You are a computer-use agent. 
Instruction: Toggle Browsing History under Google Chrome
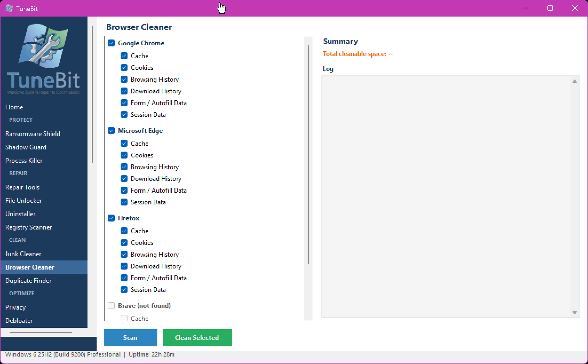coord(124,79)
